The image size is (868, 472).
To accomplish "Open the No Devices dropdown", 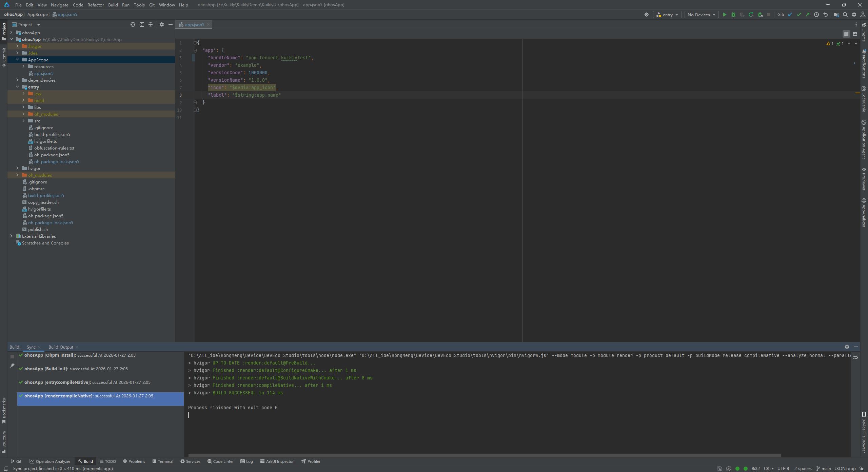I will coord(701,15).
